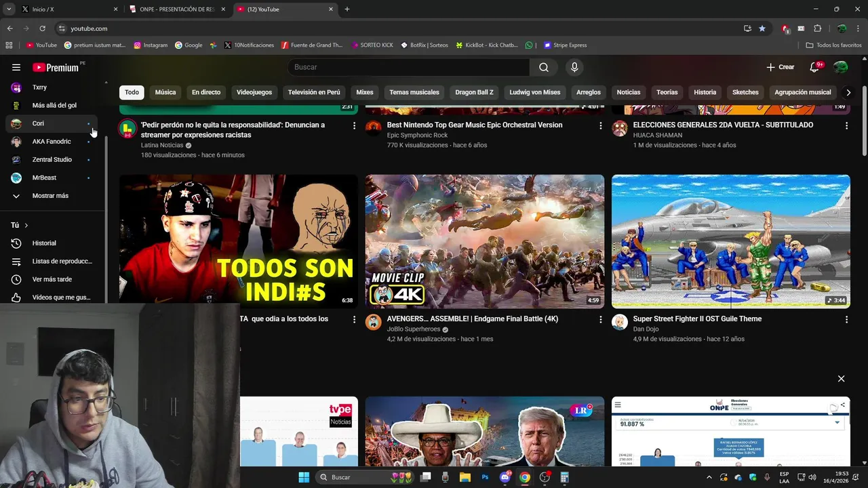
Task: Open Windows Start menu
Action: point(304,477)
